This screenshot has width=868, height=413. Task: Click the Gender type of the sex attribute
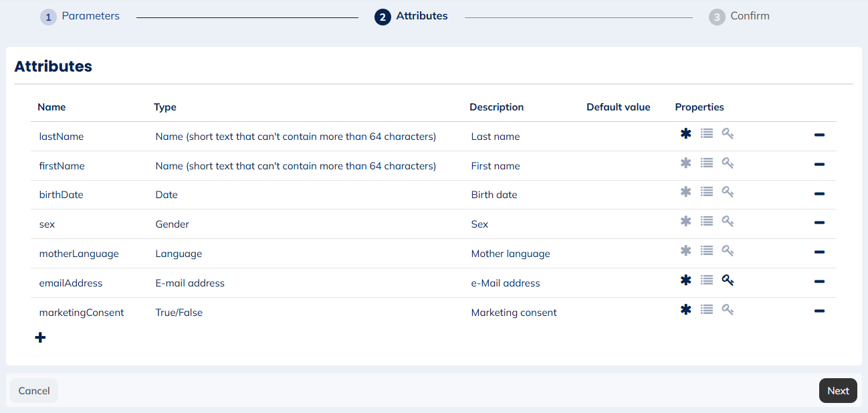[x=172, y=224]
